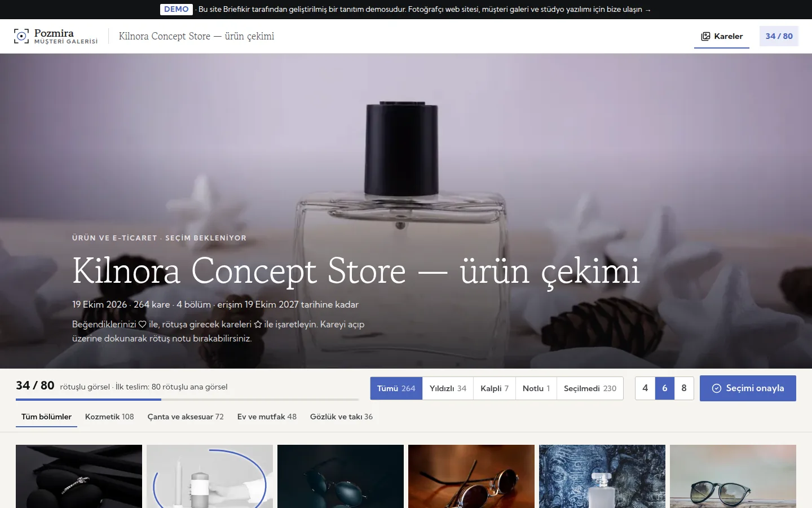Open the Kareler tab in header
Viewport: 812px width, 508px height.
pos(722,36)
